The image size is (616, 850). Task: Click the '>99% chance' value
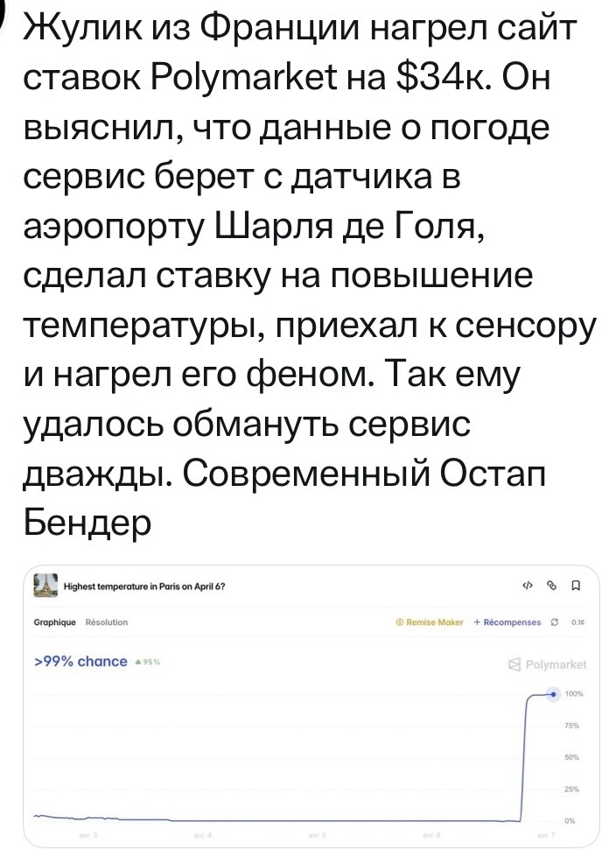[x=80, y=661]
